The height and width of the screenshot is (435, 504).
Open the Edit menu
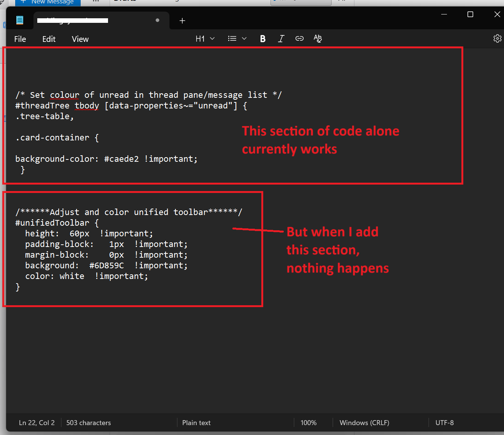pos(49,39)
